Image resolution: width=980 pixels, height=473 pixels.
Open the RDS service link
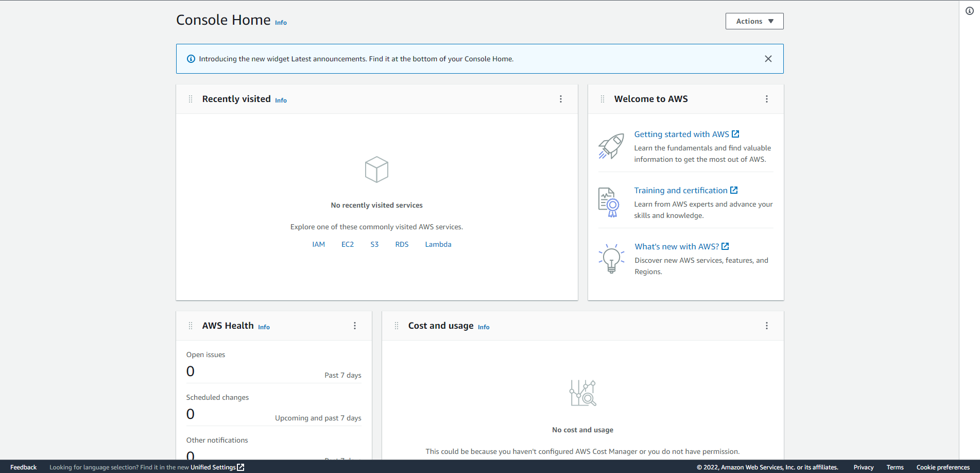click(x=402, y=244)
